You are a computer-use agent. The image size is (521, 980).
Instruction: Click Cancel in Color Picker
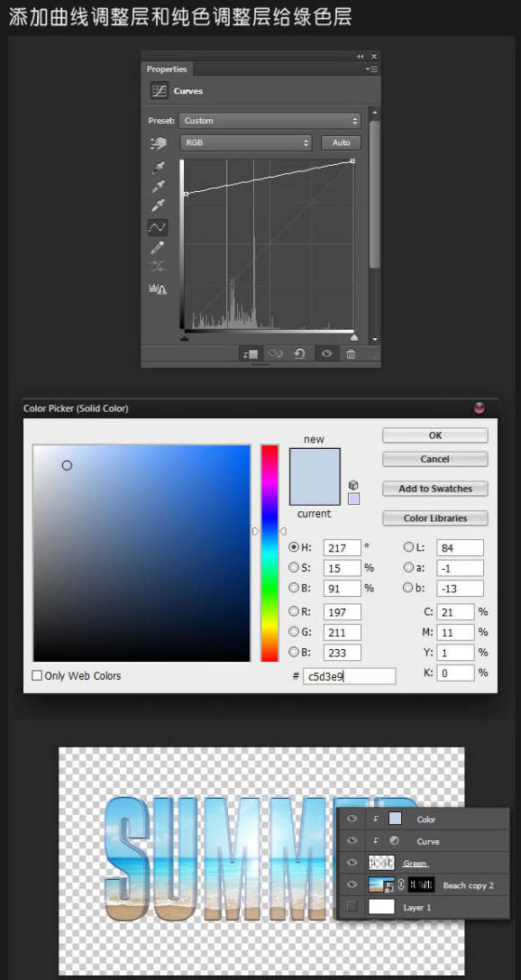pos(434,460)
